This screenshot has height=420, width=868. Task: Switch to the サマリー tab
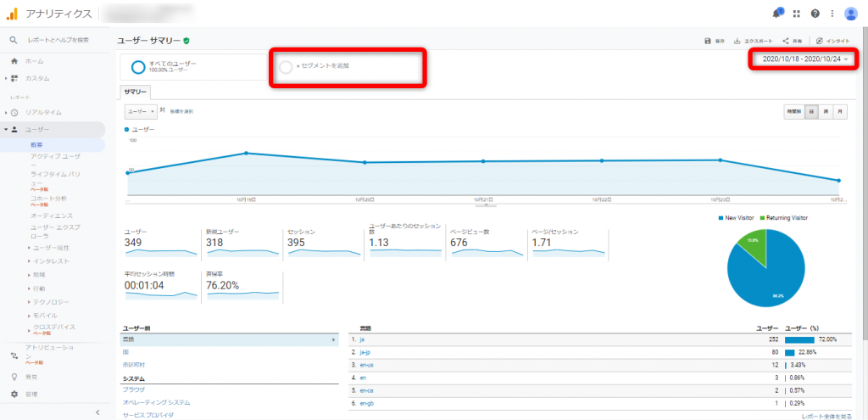tap(135, 92)
